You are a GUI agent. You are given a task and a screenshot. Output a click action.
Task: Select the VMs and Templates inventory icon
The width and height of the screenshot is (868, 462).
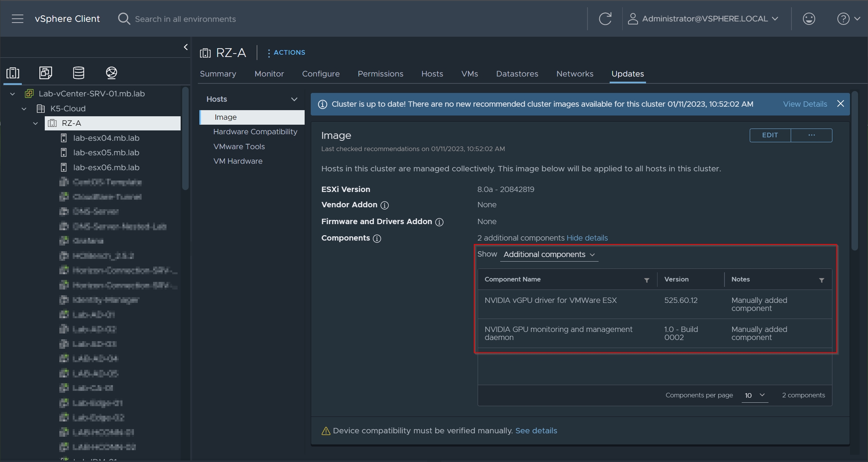point(46,73)
